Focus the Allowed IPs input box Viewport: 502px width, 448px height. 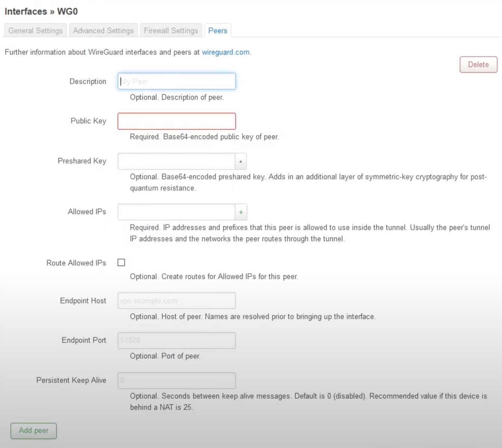[x=176, y=212]
